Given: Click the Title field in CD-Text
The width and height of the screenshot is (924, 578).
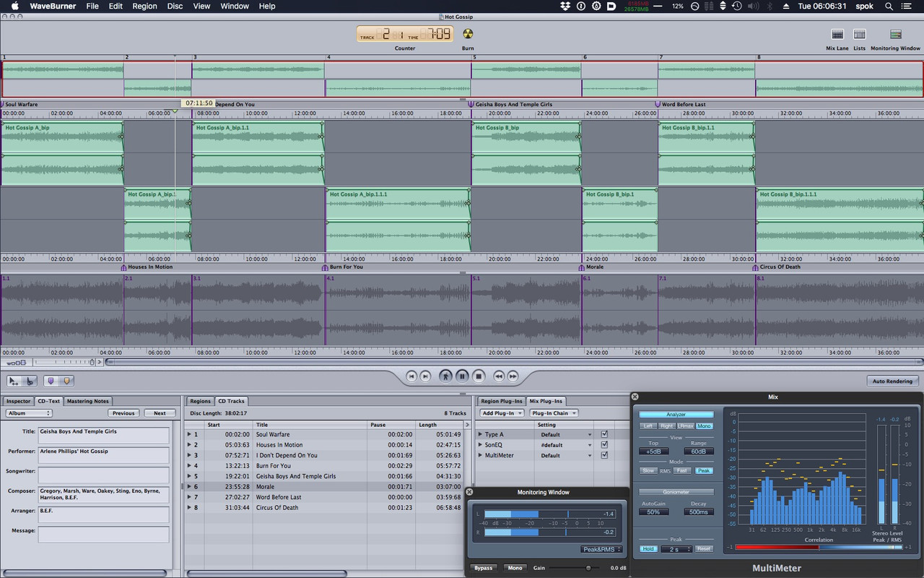Looking at the screenshot, I should (104, 435).
